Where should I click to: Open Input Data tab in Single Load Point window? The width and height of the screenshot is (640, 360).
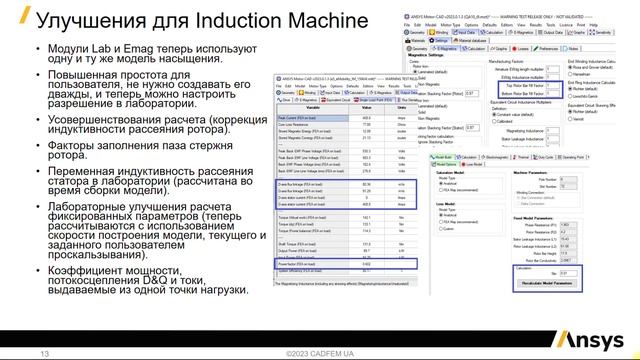330,93
